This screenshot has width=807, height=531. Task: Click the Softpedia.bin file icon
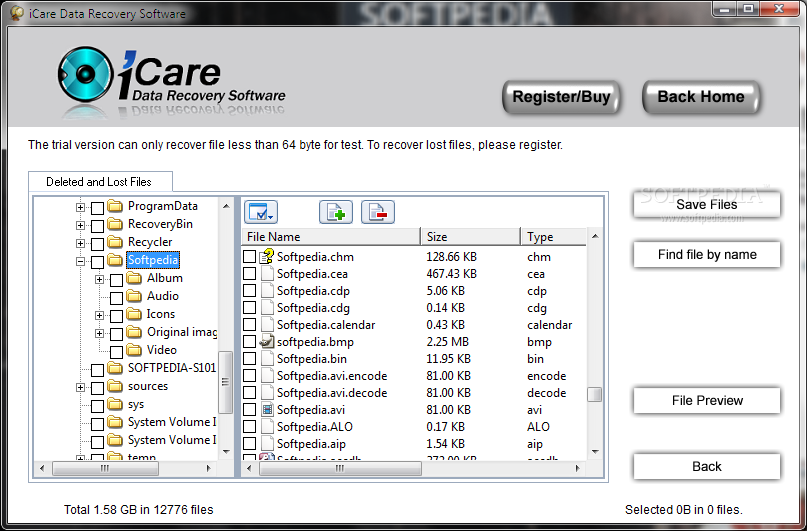pyautogui.click(x=267, y=359)
